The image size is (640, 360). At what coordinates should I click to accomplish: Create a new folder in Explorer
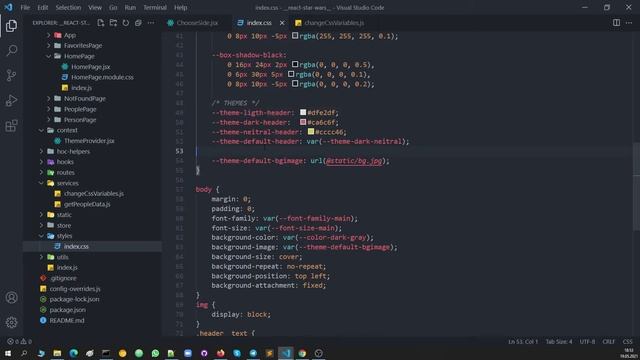point(113,23)
